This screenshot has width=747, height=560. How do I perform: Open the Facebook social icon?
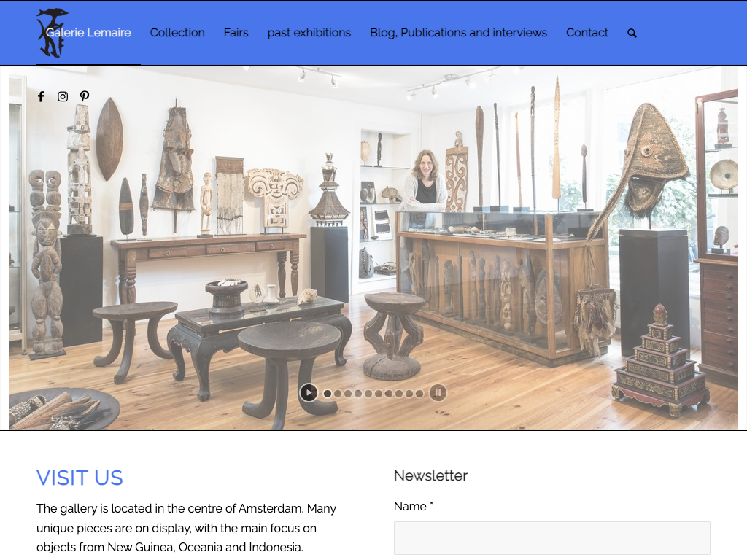click(x=41, y=97)
